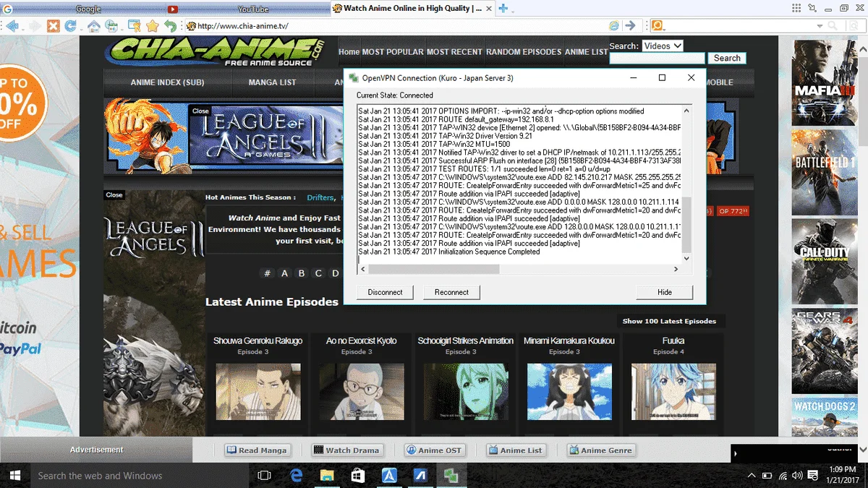The width and height of the screenshot is (868, 488).
Task: Open MOST POPULAR in site navigation
Action: coord(393,52)
